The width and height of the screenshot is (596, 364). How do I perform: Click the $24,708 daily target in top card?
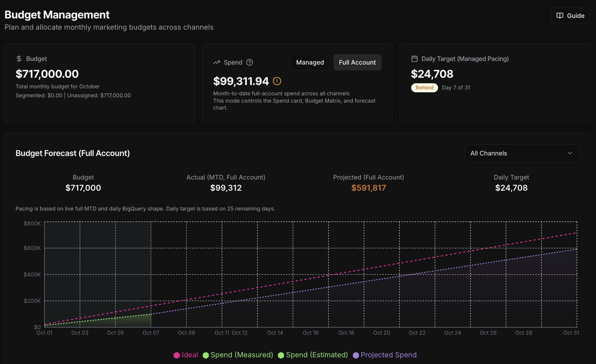tap(432, 74)
